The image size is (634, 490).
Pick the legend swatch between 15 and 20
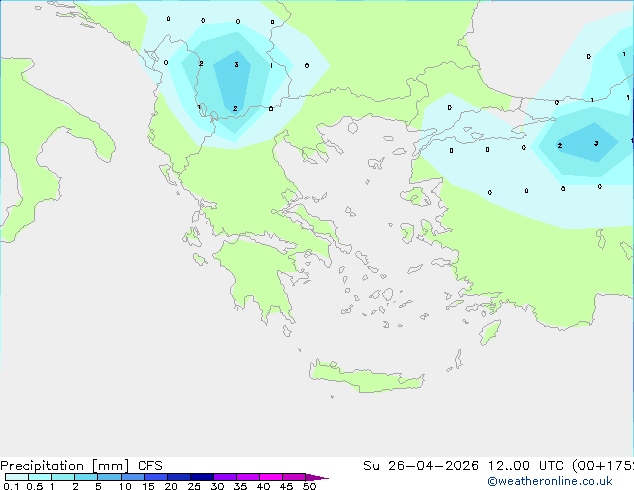pos(156,477)
